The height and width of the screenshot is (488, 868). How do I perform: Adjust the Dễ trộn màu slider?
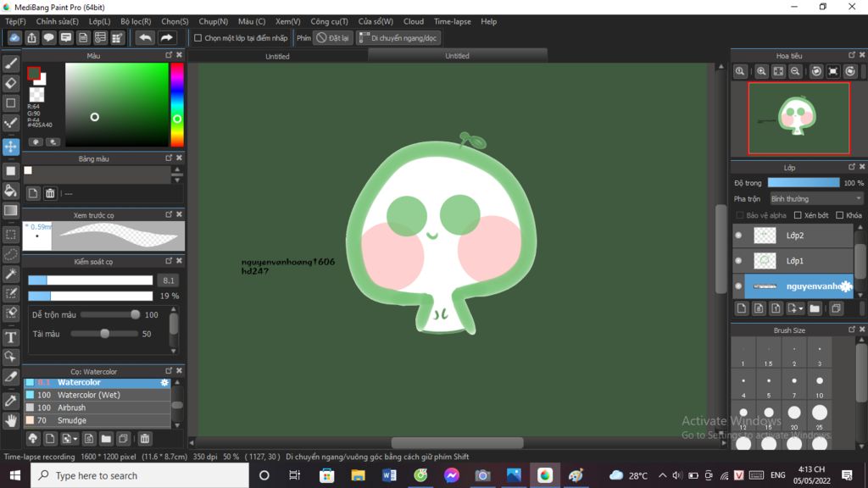point(111,315)
